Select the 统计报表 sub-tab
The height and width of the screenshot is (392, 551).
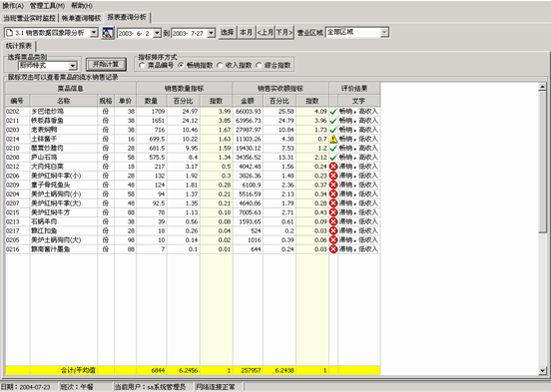[x=19, y=46]
